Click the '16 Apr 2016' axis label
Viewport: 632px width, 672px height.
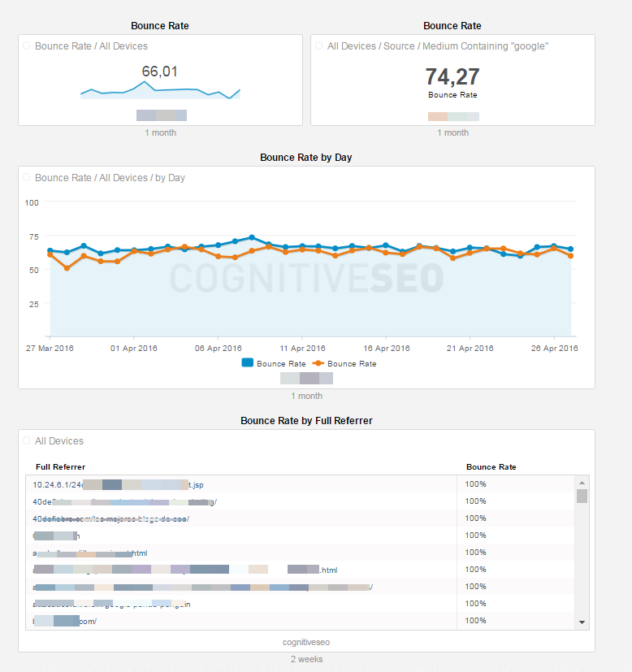coord(387,348)
